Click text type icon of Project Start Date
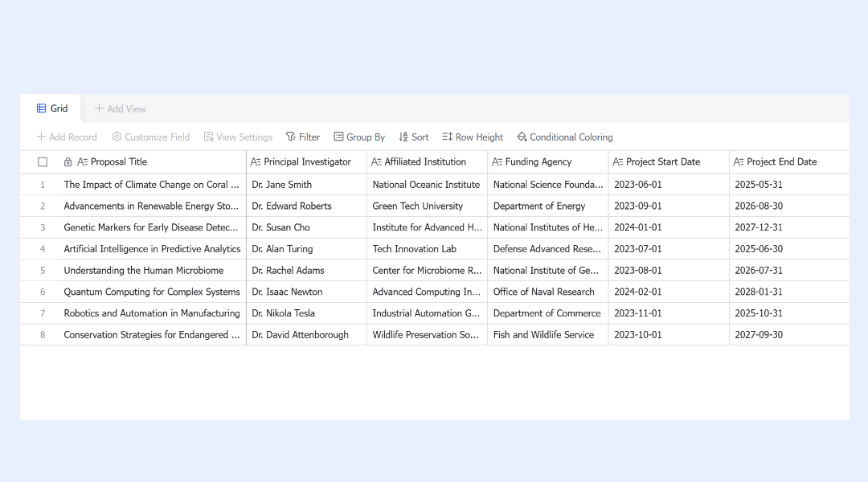The image size is (868, 482). point(617,162)
